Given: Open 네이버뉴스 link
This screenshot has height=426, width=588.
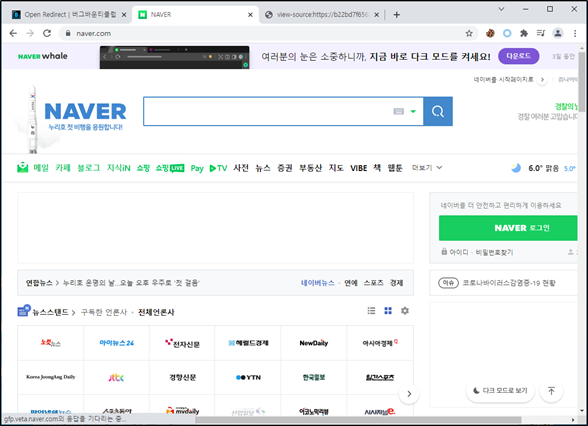Looking at the screenshot, I should pos(318,283).
